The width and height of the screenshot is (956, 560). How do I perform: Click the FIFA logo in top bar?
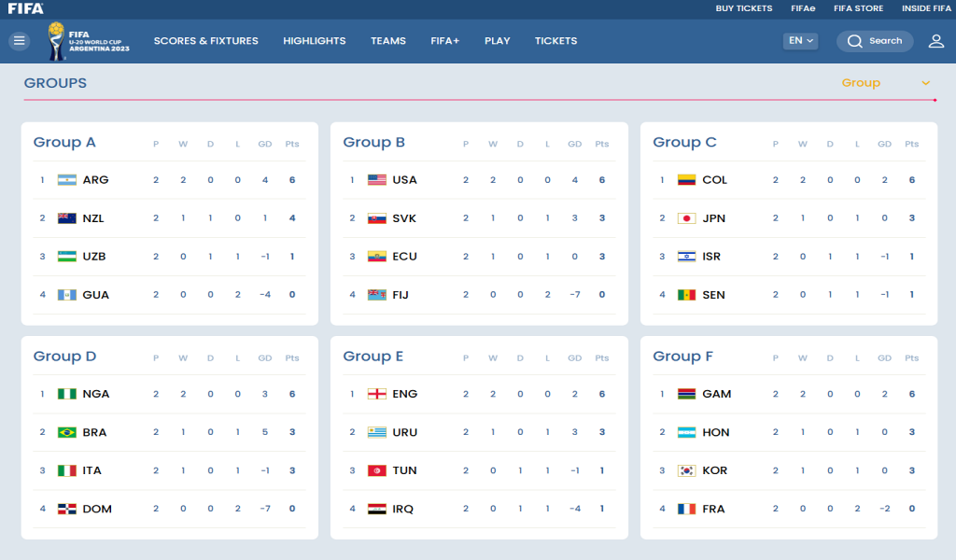[25, 8]
